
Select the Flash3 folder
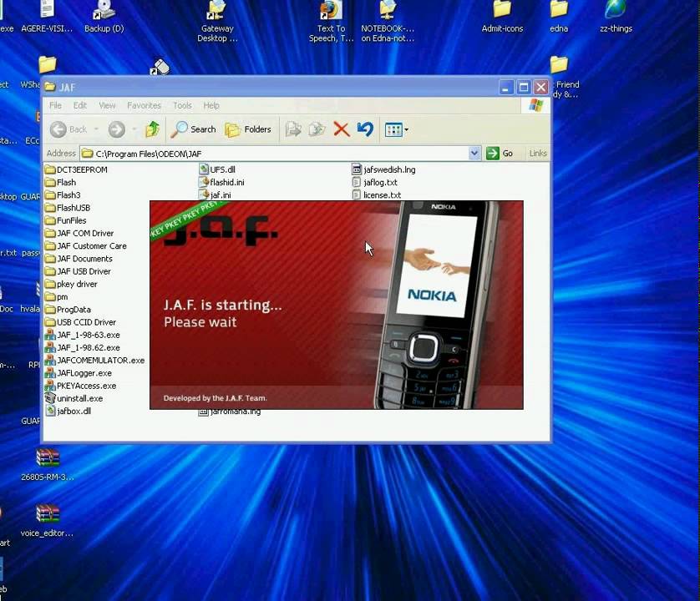(63, 195)
